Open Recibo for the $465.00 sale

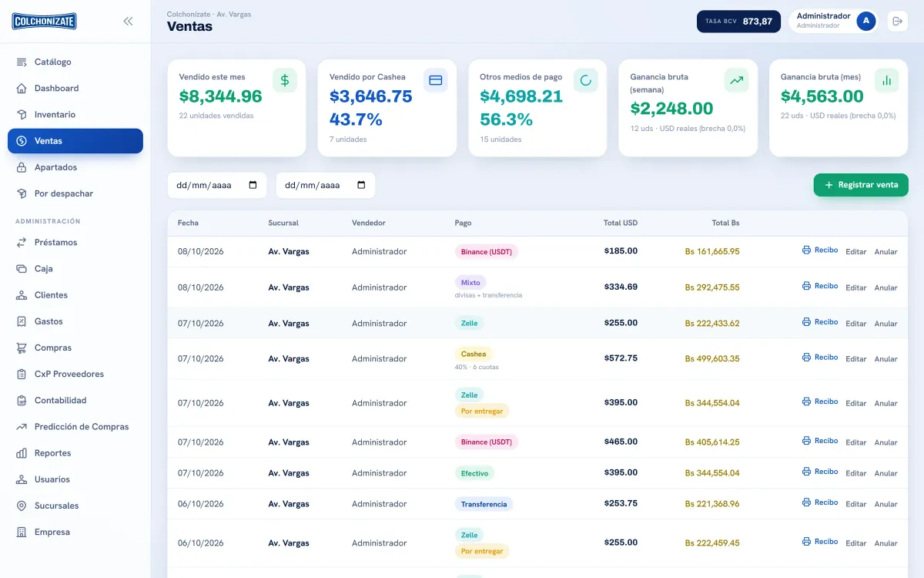point(820,441)
